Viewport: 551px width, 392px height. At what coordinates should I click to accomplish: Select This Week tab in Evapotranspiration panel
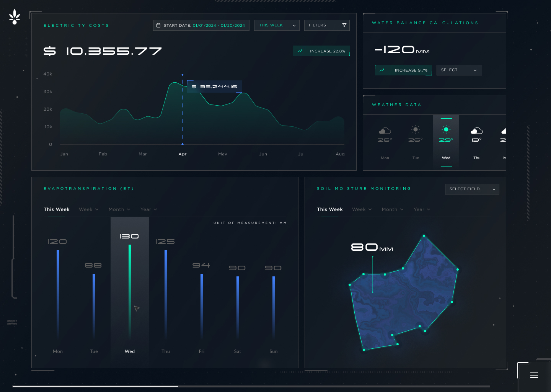point(57,209)
